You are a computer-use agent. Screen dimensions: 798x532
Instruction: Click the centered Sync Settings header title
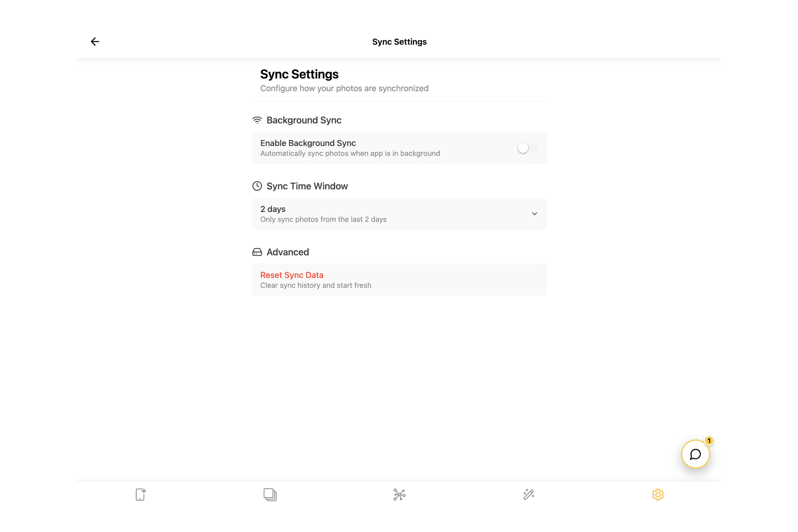click(x=399, y=42)
